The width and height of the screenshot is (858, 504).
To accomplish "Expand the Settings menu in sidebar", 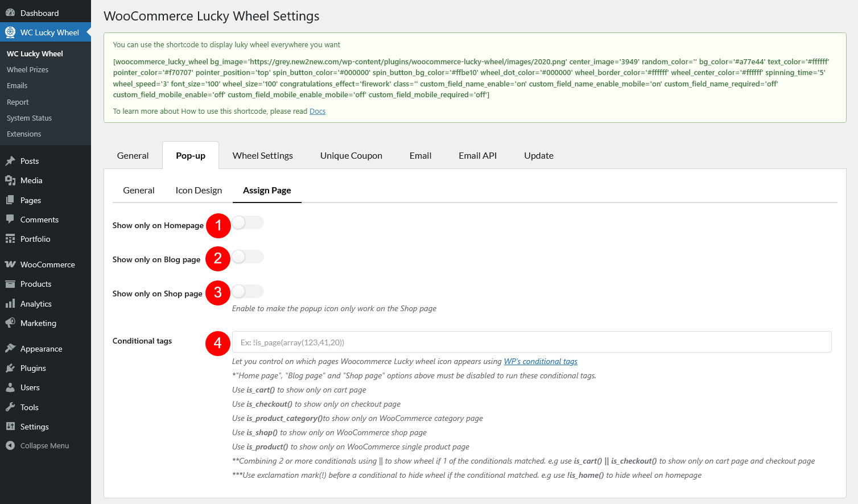I will [x=34, y=427].
